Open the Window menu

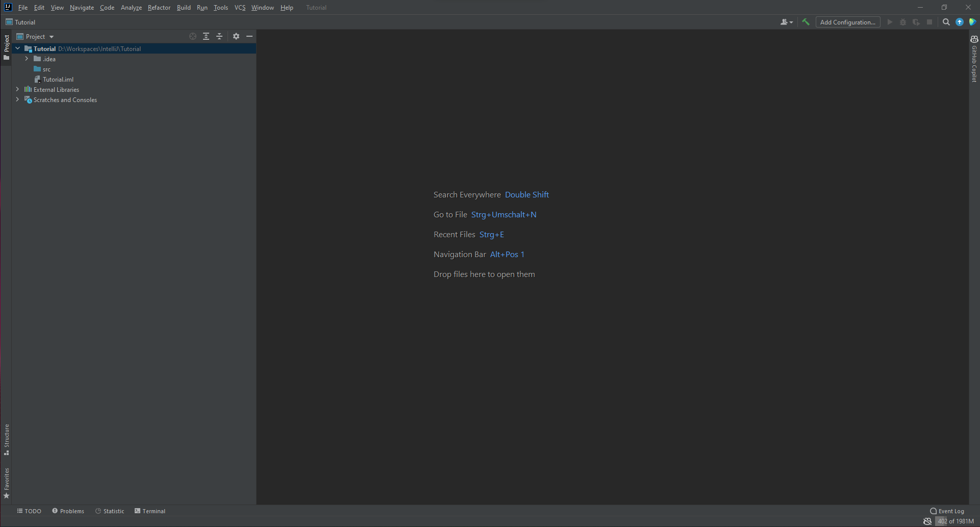point(263,8)
